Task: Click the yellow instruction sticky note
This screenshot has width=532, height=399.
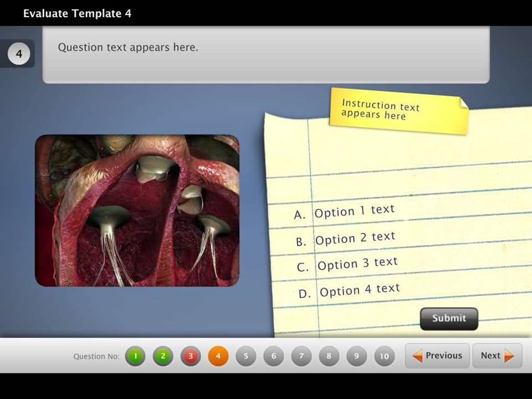Action: 397,110
